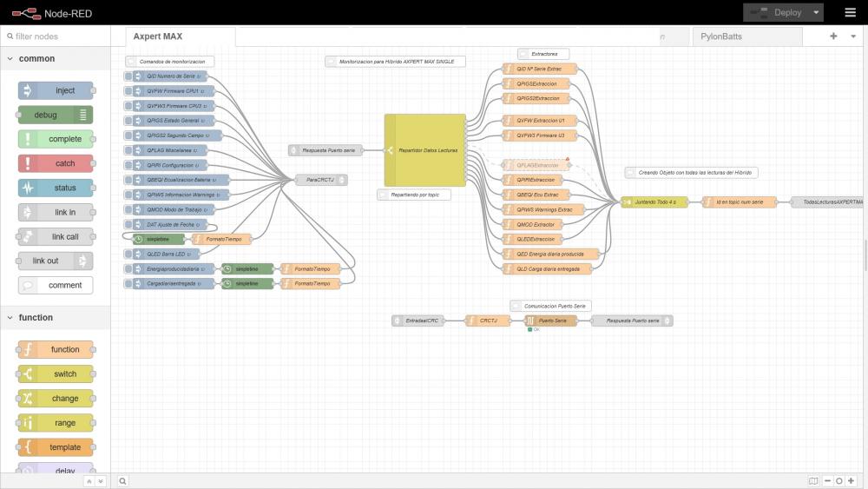Trigger the QPIGS Estado General inject button
868x489 pixels.
(x=128, y=120)
